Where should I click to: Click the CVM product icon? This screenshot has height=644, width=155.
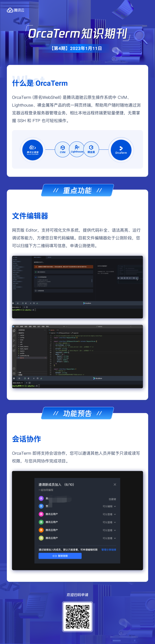pos(63,149)
